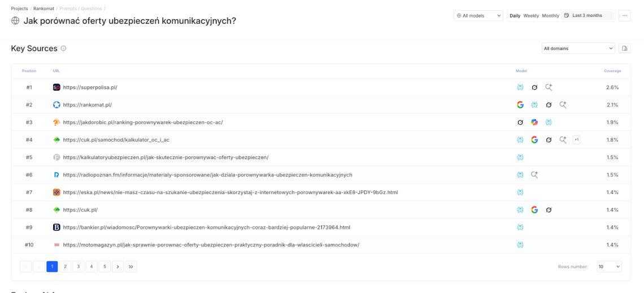
Task: Switch to the Weekly view
Action: (x=531, y=16)
